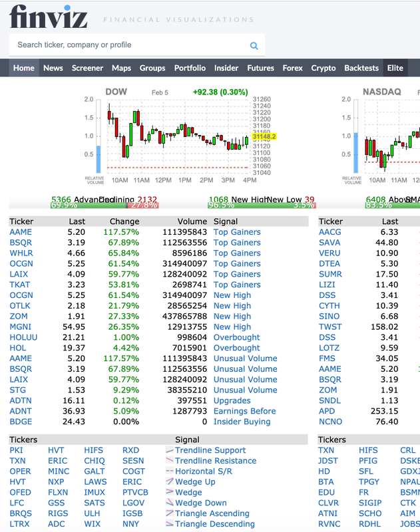Open New High signal for ZOM row
Image resolution: width=420 pixels, height=532 pixels.
point(232,317)
